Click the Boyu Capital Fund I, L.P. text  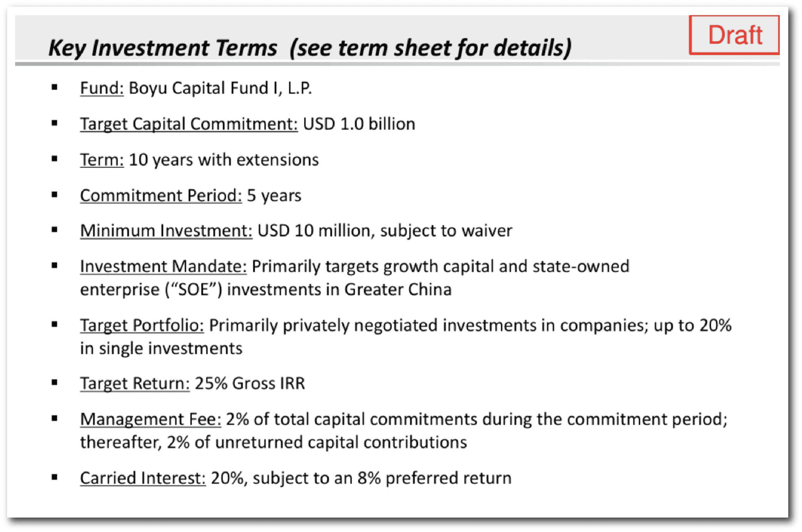pos(220,88)
